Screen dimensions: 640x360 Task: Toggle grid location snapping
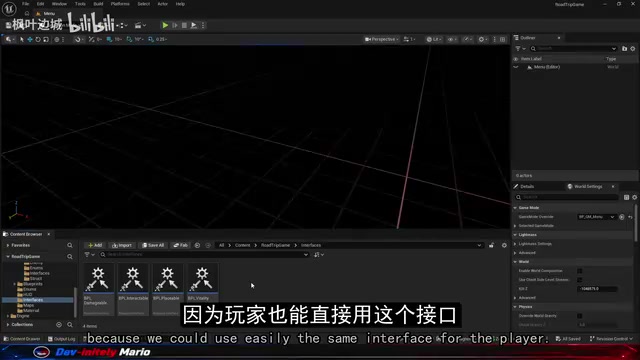(109, 39)
